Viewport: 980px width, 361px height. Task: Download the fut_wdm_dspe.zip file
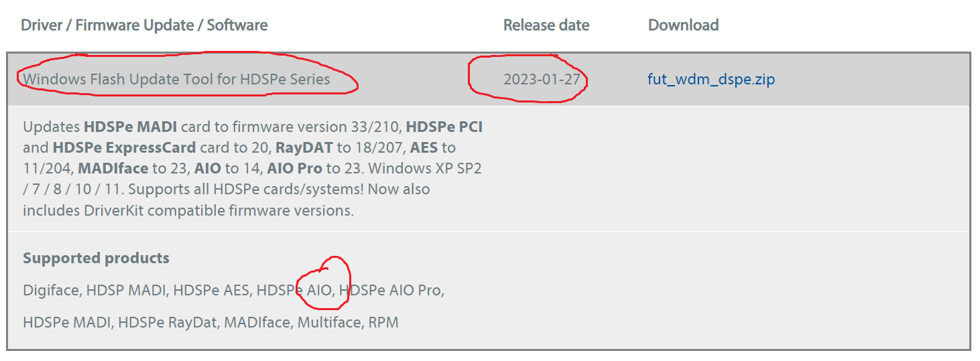pos(711,80)
